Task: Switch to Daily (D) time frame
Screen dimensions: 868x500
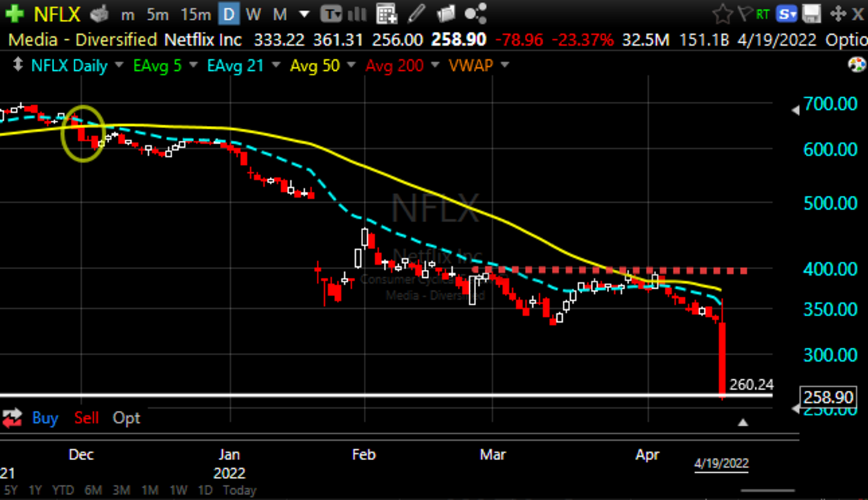Action: pos(229,13)
